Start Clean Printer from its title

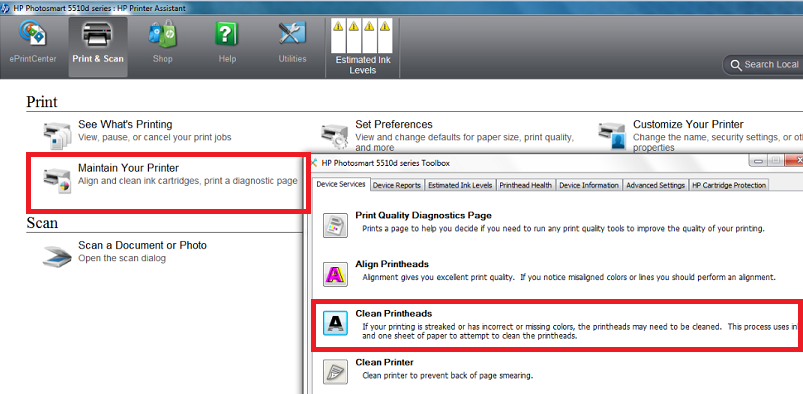point(384,362)
